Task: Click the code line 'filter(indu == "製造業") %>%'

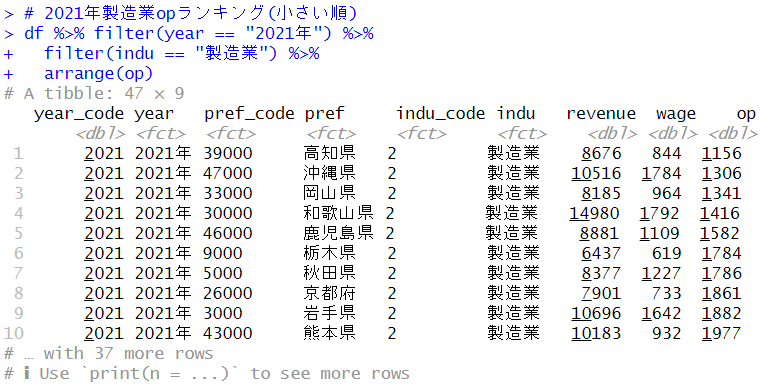Action: (x=182, y=53)
